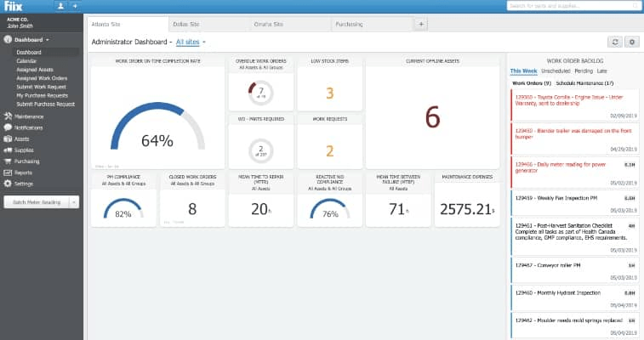
Task: Open Reports via chart icon
Action: [8, 173]
